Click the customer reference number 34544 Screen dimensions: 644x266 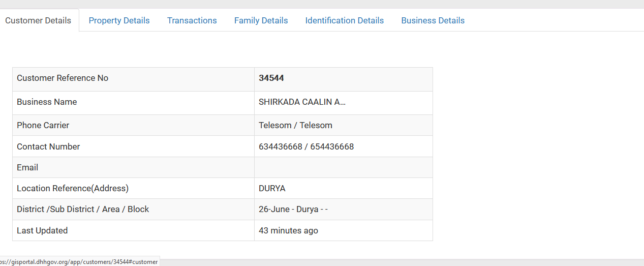(x=271, y=78)
